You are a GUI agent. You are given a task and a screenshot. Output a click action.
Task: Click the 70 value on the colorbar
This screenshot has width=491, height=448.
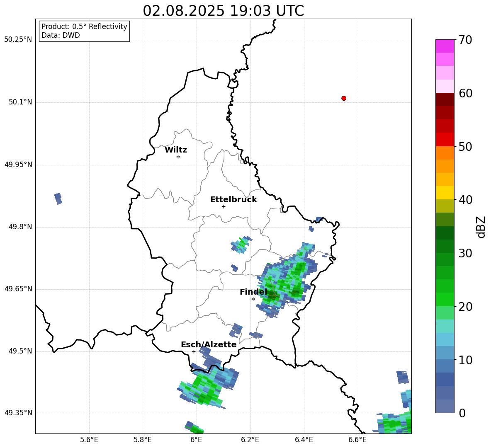click(465, 40)
